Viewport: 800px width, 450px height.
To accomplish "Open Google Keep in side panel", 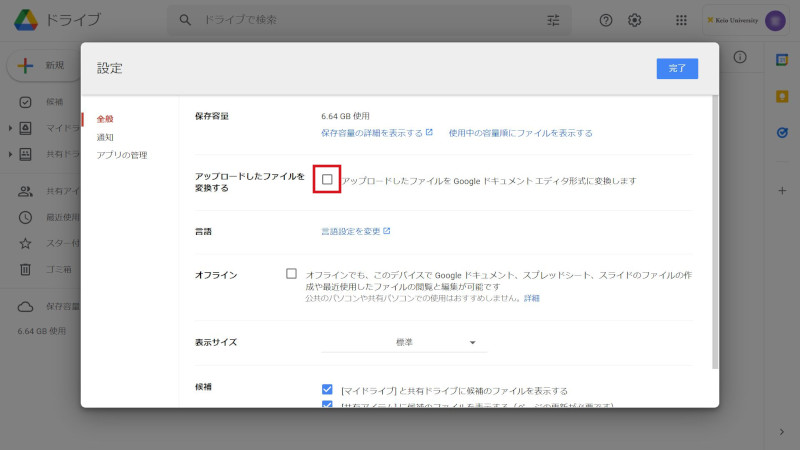I will pos(782,96).
